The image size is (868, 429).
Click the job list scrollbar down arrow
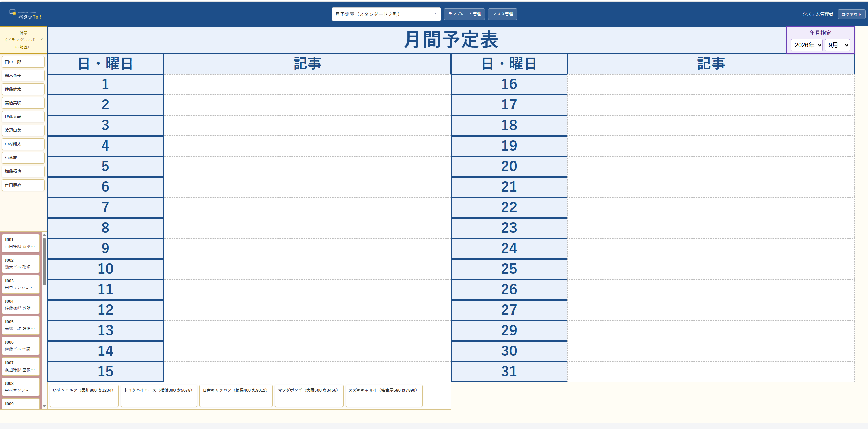44,406
